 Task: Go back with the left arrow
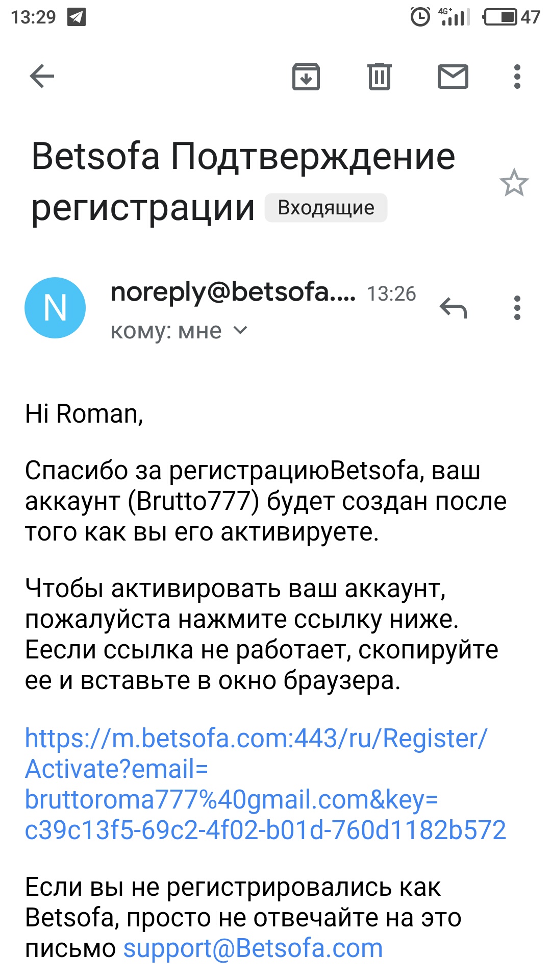(42, 77)
